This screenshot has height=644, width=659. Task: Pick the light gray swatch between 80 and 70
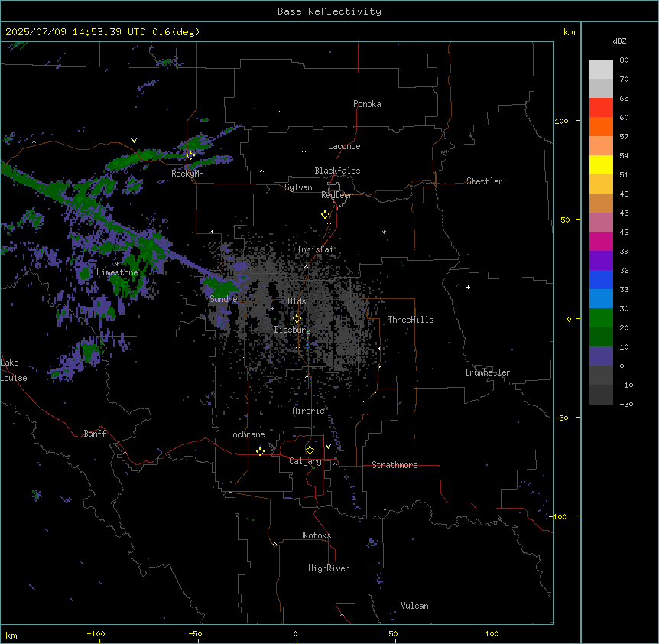point(601,70)
